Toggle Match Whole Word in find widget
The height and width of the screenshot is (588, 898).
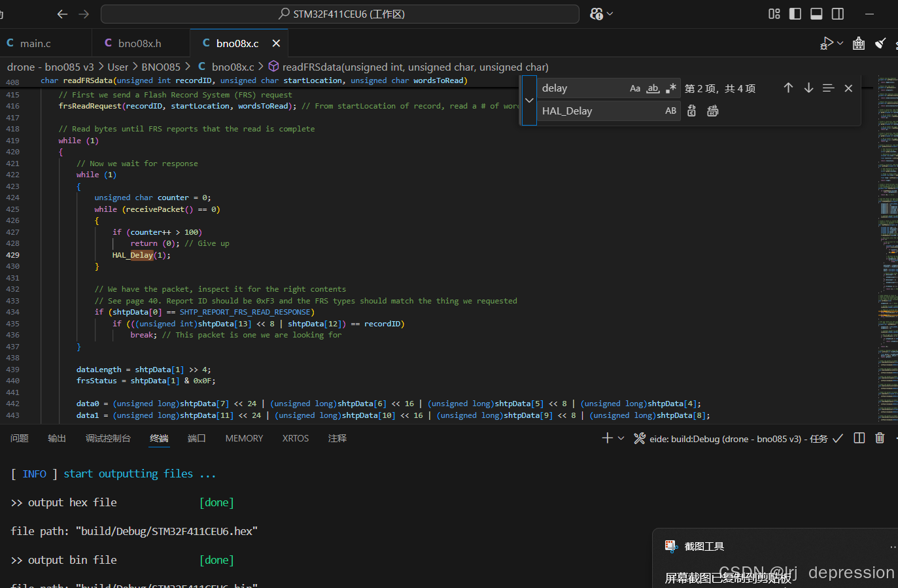point(653,88)
